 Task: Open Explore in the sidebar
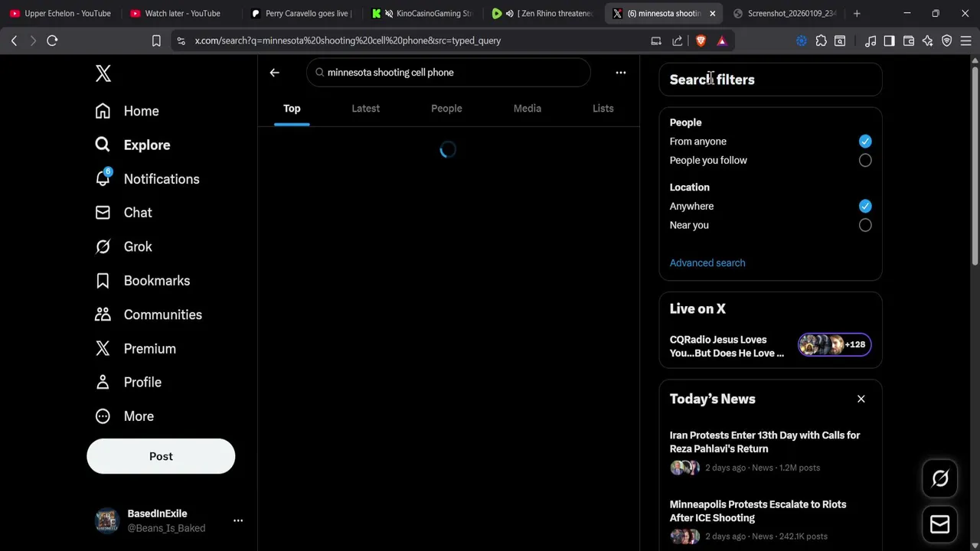[132, 145]
